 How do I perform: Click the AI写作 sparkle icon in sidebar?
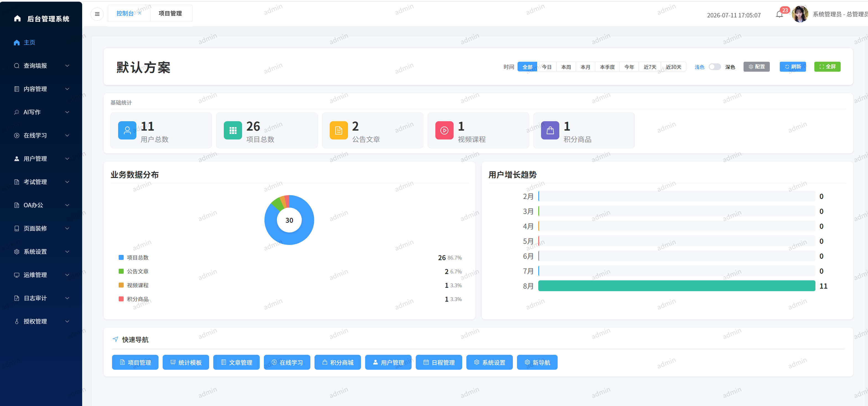click(17, 112)
